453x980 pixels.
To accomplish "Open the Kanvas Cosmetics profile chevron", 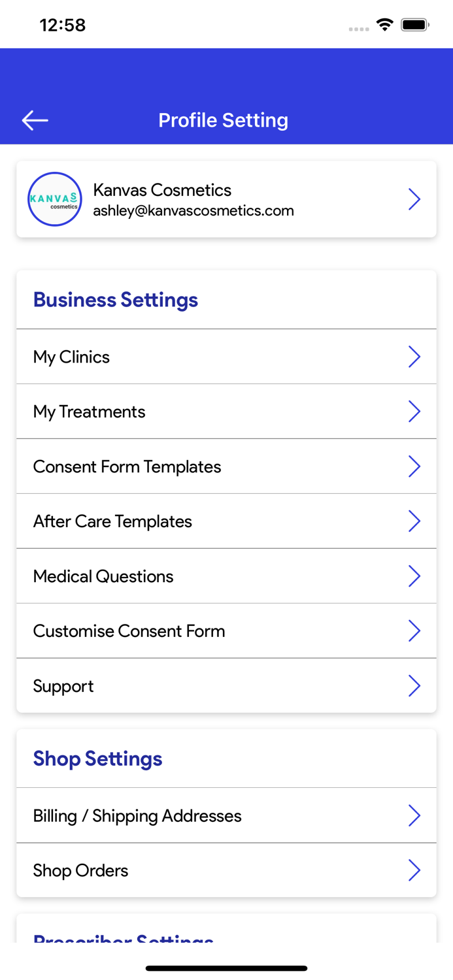I will pos(414,199).
